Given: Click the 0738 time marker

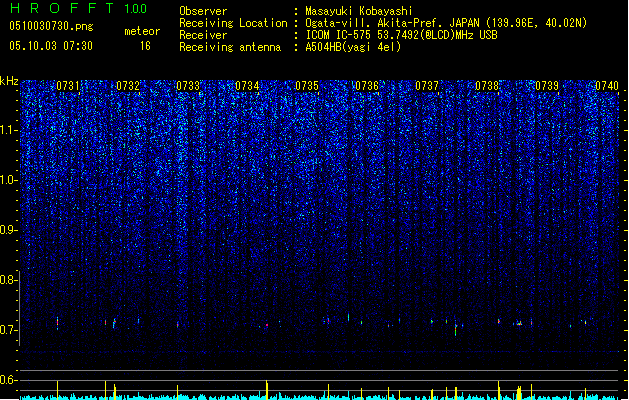Looking at the screenshot, I should (487, 86).
